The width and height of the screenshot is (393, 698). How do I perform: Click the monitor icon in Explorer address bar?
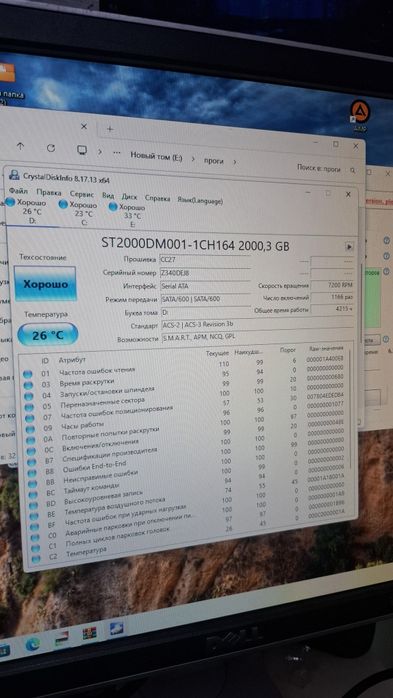[x=82, y=150]
